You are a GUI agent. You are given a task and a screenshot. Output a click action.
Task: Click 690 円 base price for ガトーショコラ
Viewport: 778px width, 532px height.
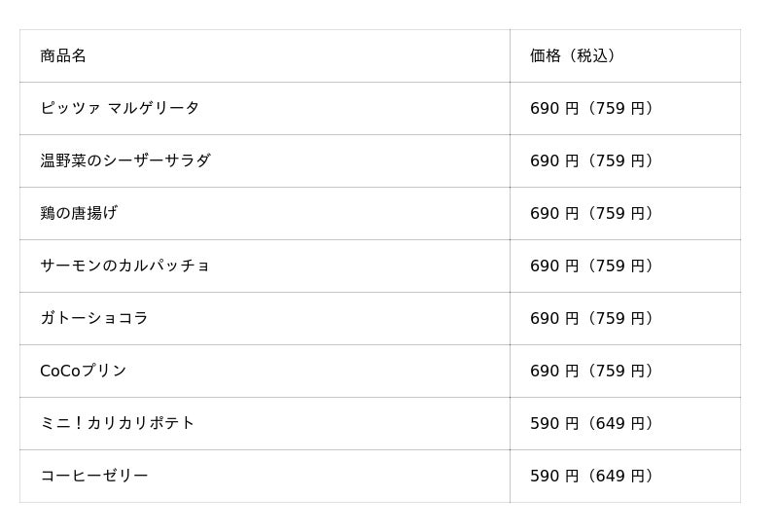pyautogui.click(x=554, y=319)
